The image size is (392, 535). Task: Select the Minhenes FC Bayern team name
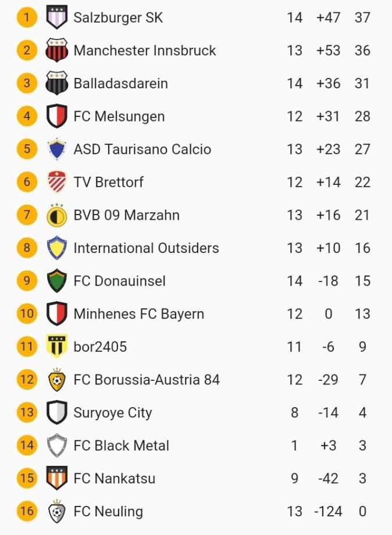pos(138,314)
